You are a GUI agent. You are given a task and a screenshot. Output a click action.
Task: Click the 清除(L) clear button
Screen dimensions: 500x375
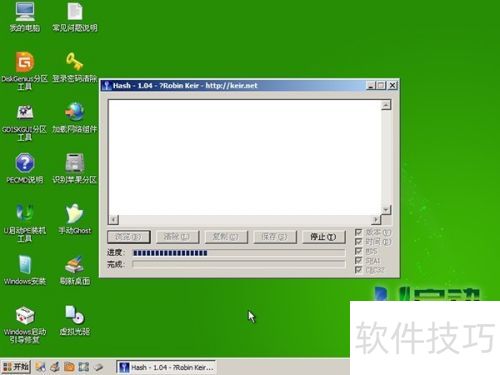[x=177, y=237]
